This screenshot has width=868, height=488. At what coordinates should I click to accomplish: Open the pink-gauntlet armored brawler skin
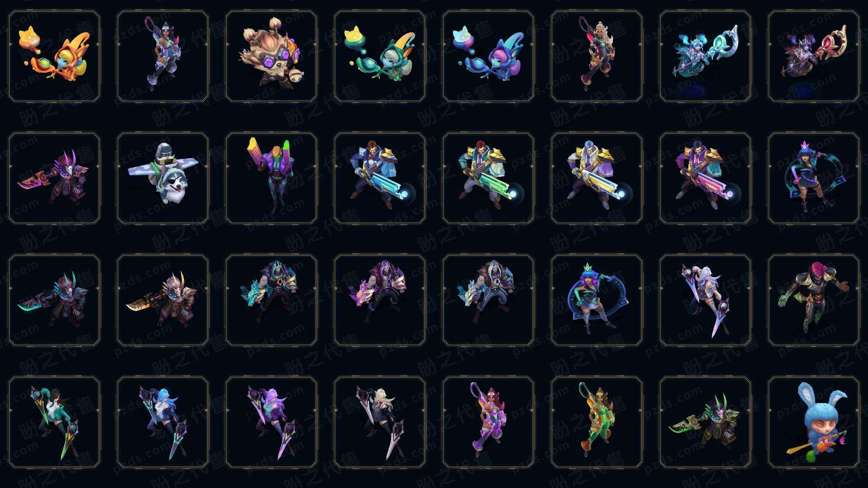[380, 300]
